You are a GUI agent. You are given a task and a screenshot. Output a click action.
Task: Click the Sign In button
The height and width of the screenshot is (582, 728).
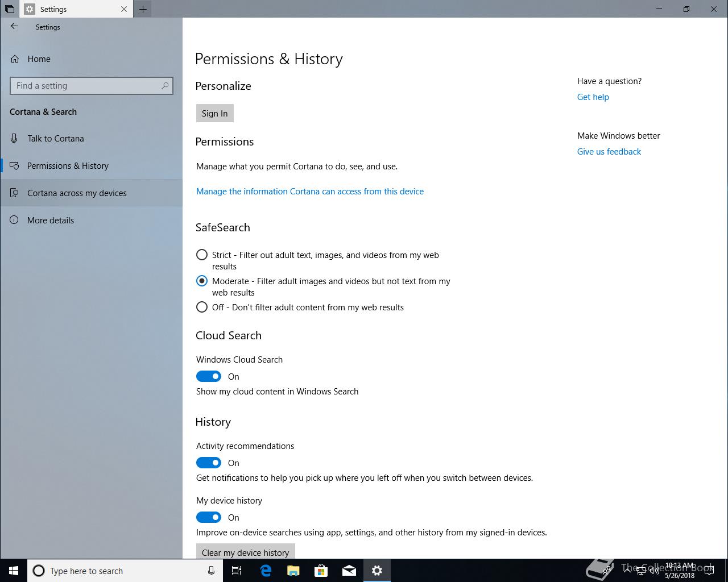[214, 113]
